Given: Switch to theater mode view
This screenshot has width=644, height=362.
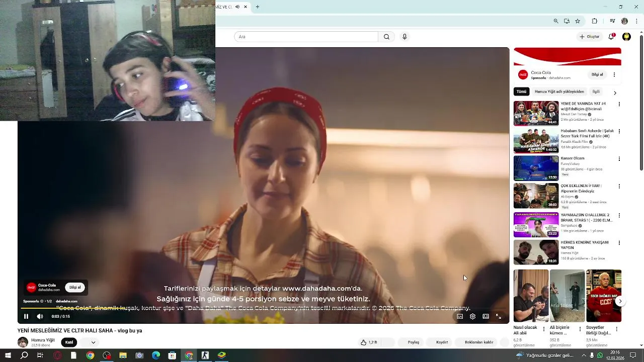Looking at the screenshot, I should tap(486, 316).
